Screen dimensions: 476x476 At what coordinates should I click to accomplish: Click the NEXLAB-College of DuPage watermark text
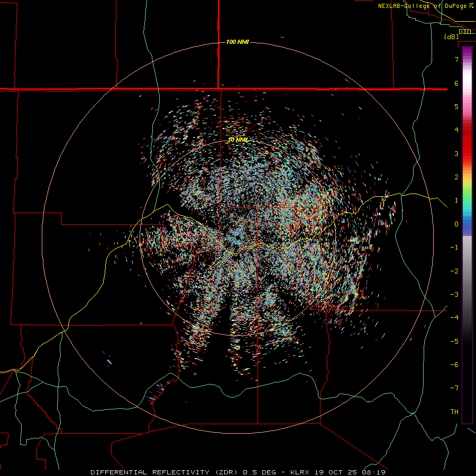pos(426,6)
